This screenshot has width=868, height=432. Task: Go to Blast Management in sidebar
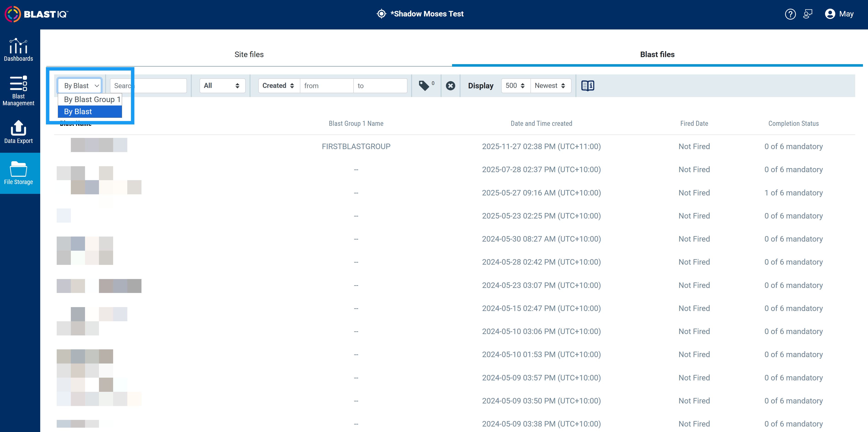[x=19, y=91]
